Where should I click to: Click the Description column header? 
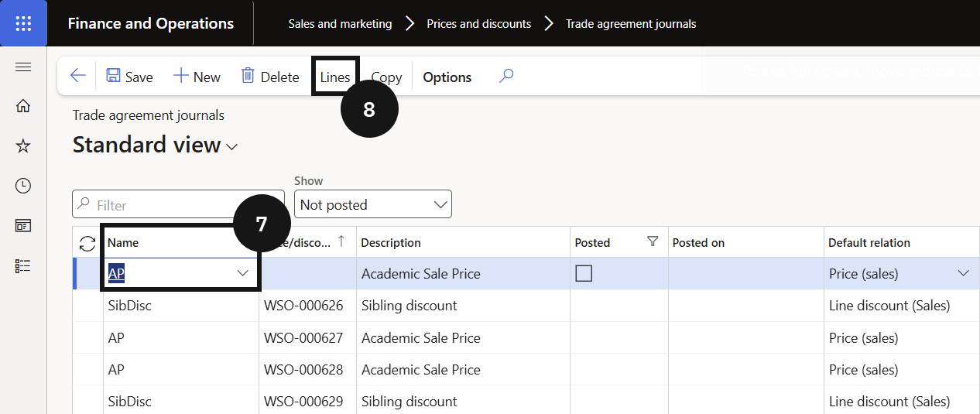pos(391,242)
